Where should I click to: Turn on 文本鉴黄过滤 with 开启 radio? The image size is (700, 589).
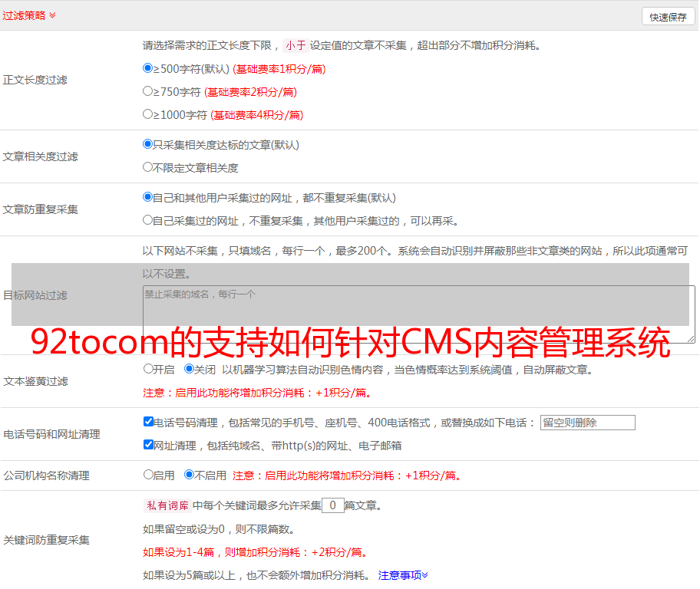pos(148,369)
